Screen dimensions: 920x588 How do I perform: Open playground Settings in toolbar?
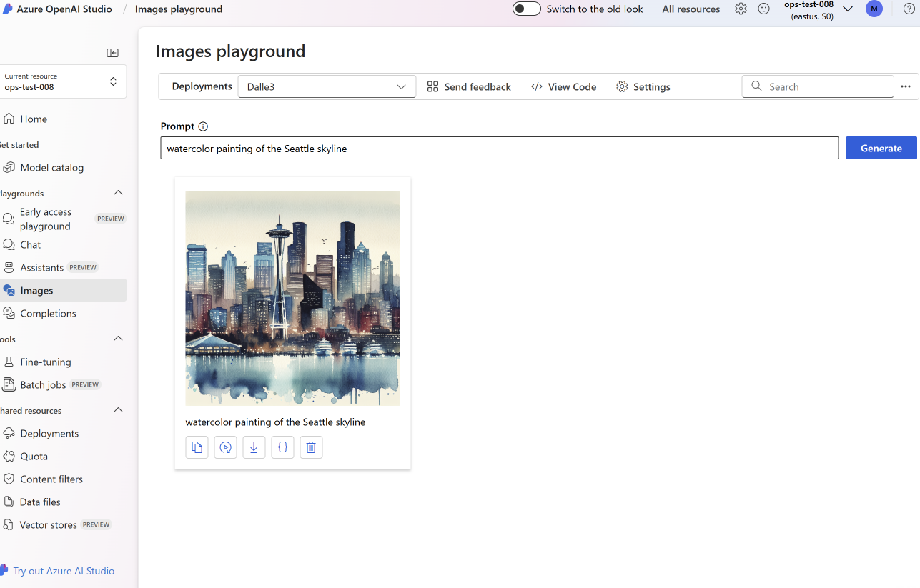(x=643, y=86)
